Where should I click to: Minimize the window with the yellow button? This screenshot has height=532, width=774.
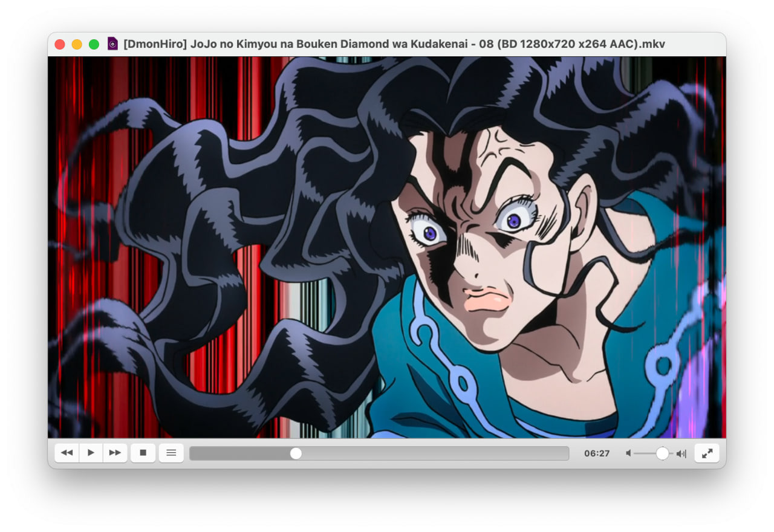tap(77, 44)
